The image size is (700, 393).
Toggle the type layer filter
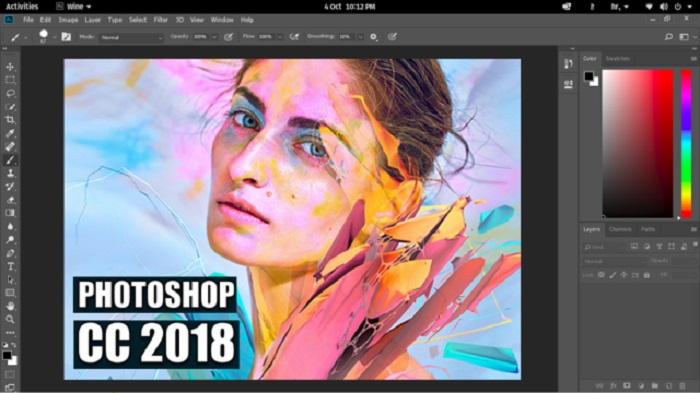coord(659,247)
